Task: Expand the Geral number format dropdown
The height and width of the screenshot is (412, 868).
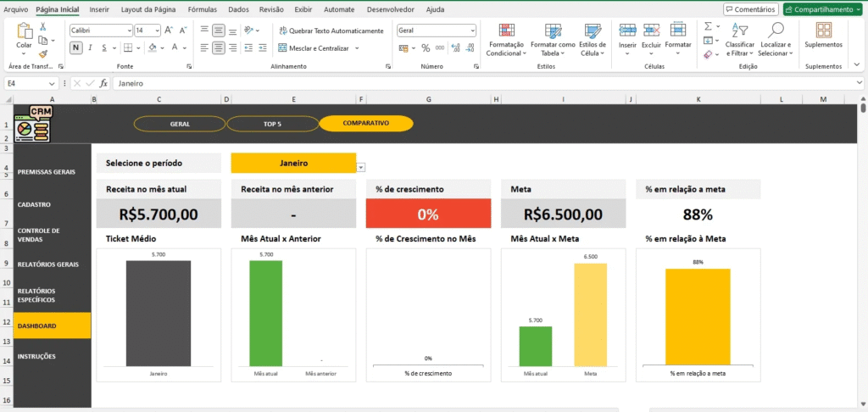Action: click(471, 30)
